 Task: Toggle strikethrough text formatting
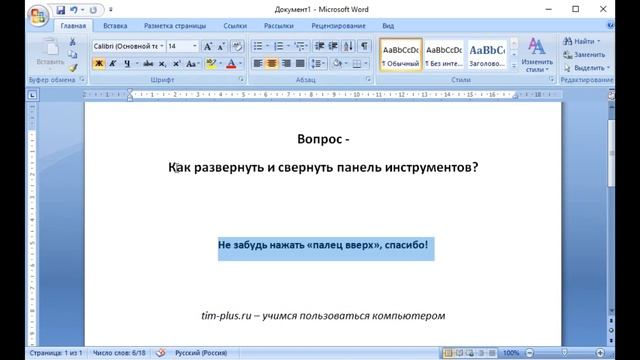[x=148, y=63]
